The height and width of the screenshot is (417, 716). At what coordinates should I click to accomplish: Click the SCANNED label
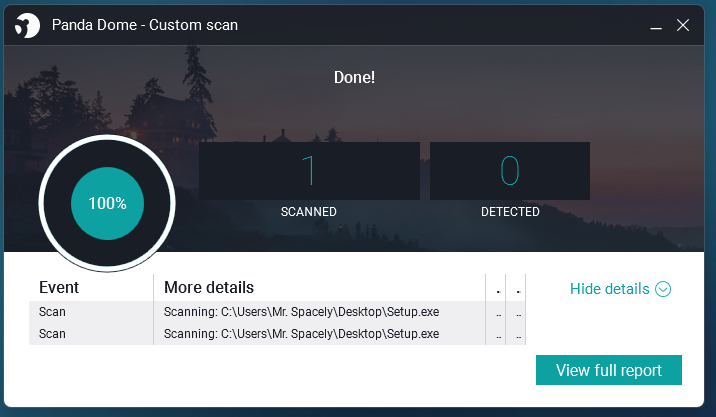[309, 212]
